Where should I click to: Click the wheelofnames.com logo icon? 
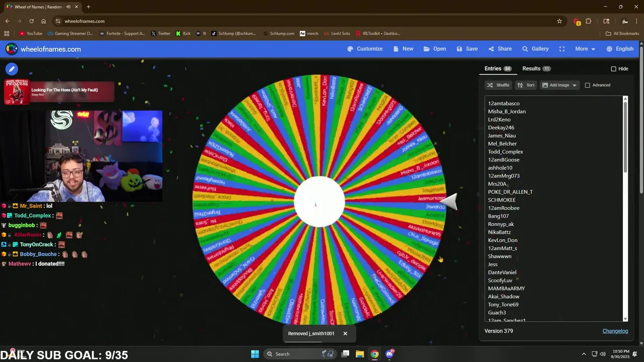pyautogui.click(x=12, y=49)
